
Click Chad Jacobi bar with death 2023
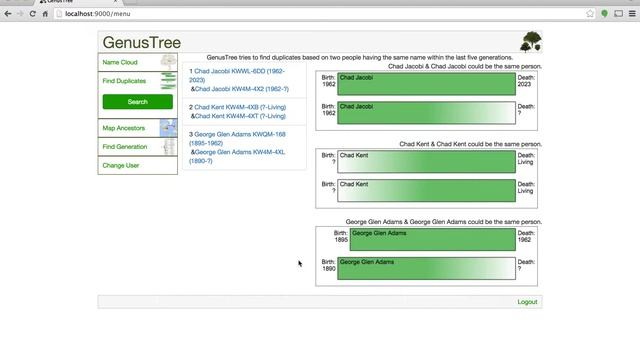(x=427, y=84)
